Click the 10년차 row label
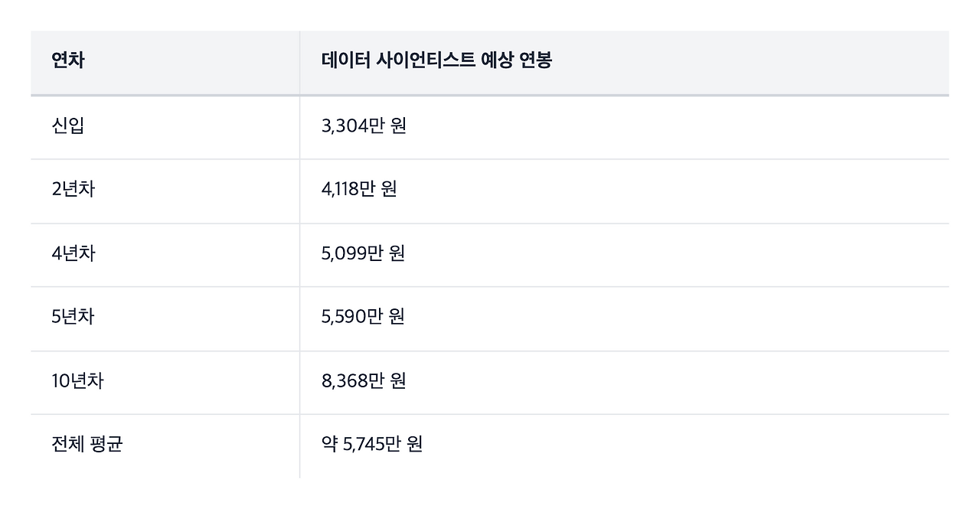980x509 pixels. pyautogui.click(x=77, y=380)
